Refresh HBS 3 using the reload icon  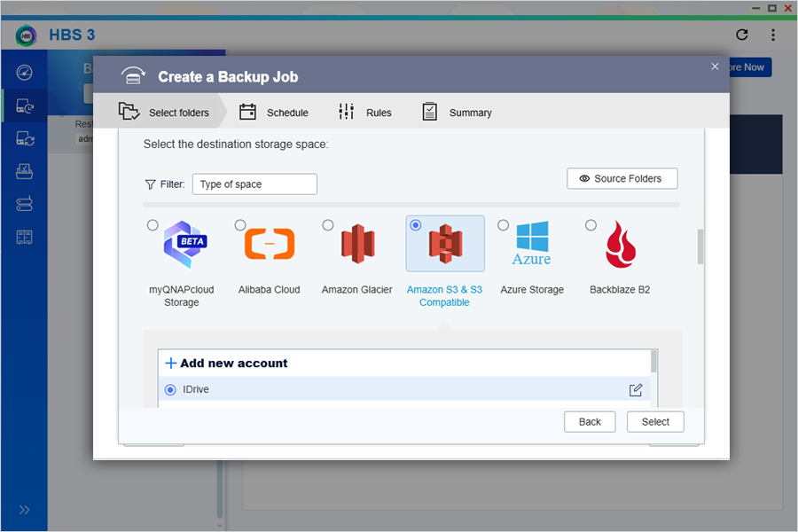coord(742,35)
